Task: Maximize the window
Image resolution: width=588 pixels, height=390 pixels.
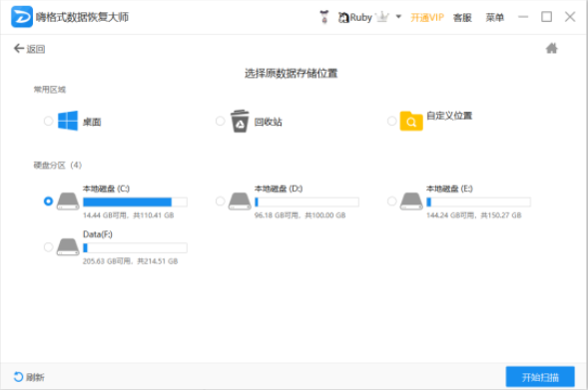Action: [x=546, y=17]
